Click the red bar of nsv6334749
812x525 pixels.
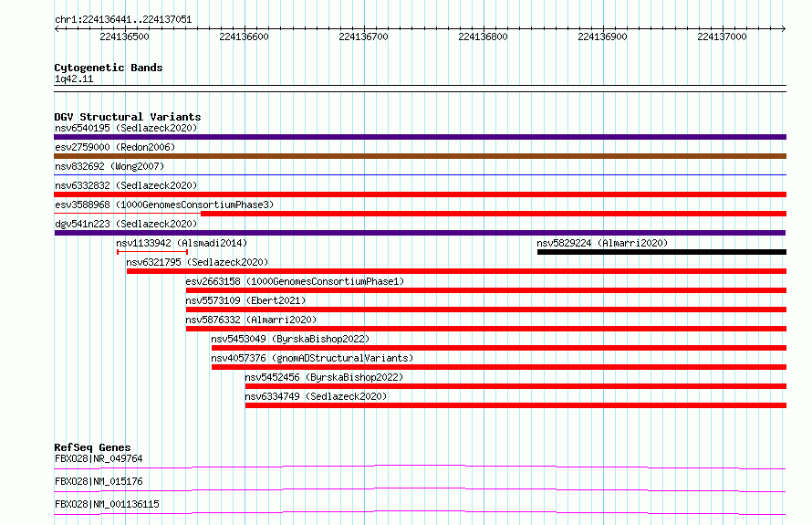[x=515, y=405]
